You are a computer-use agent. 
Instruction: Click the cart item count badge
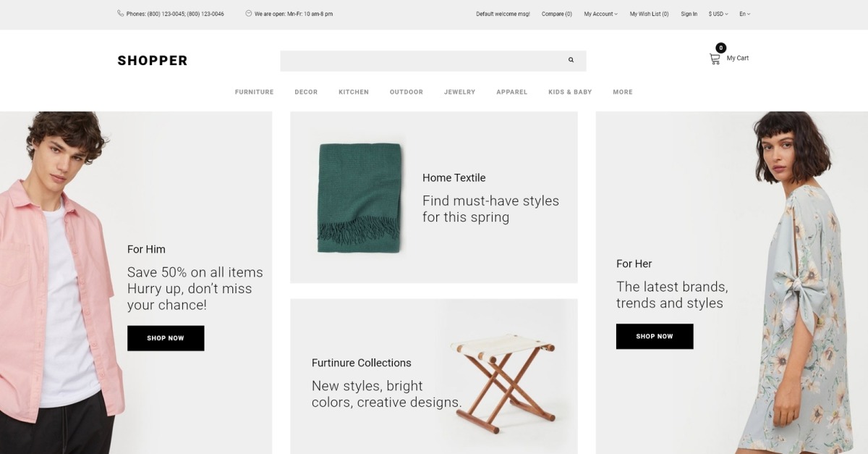point(721,48)
